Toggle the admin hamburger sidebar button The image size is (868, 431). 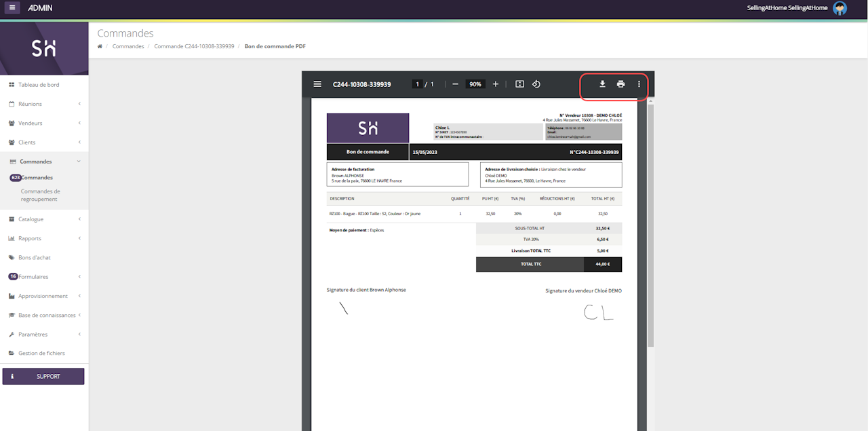pyautogui.click(x=13, y=8)
